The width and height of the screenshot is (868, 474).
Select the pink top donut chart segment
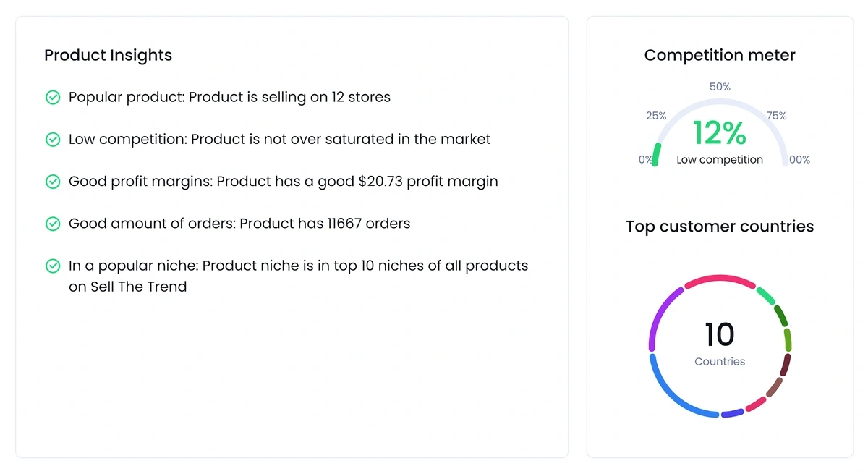point(720,280)
